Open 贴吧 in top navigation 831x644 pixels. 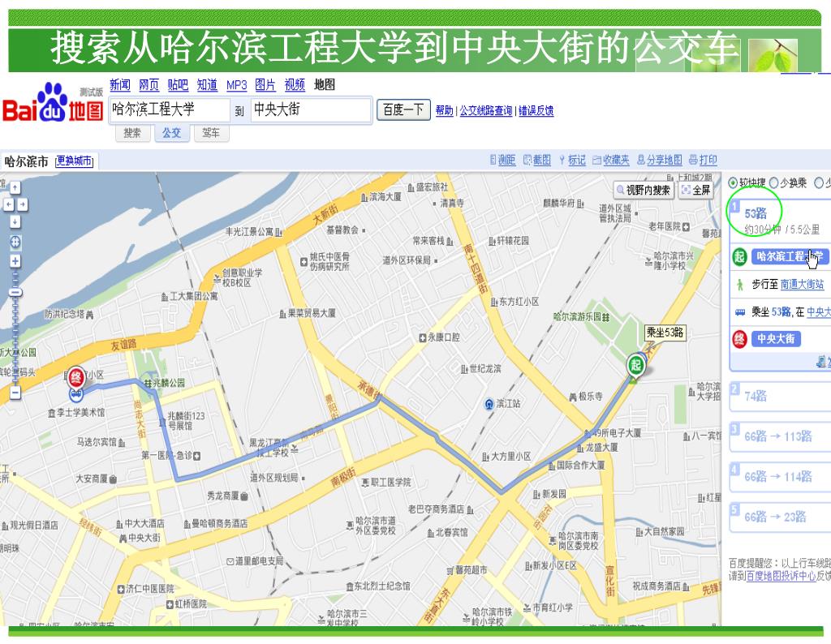(178, 84)
